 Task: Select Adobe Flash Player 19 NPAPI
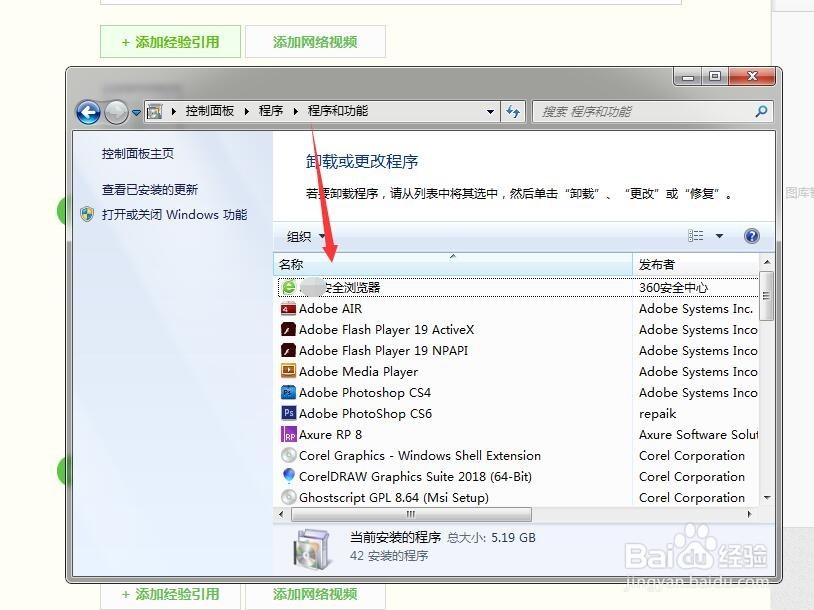point(383,351)
